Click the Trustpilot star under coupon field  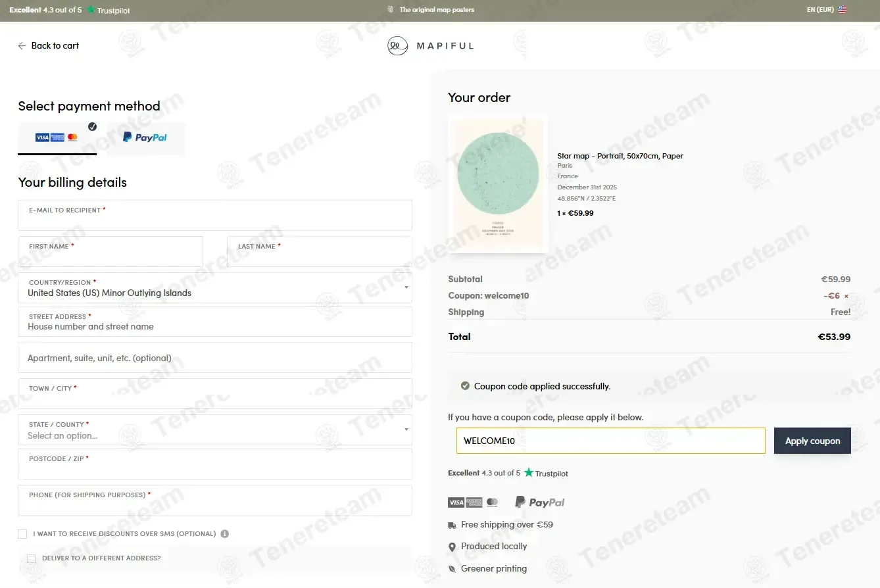[x=529, y=473]
